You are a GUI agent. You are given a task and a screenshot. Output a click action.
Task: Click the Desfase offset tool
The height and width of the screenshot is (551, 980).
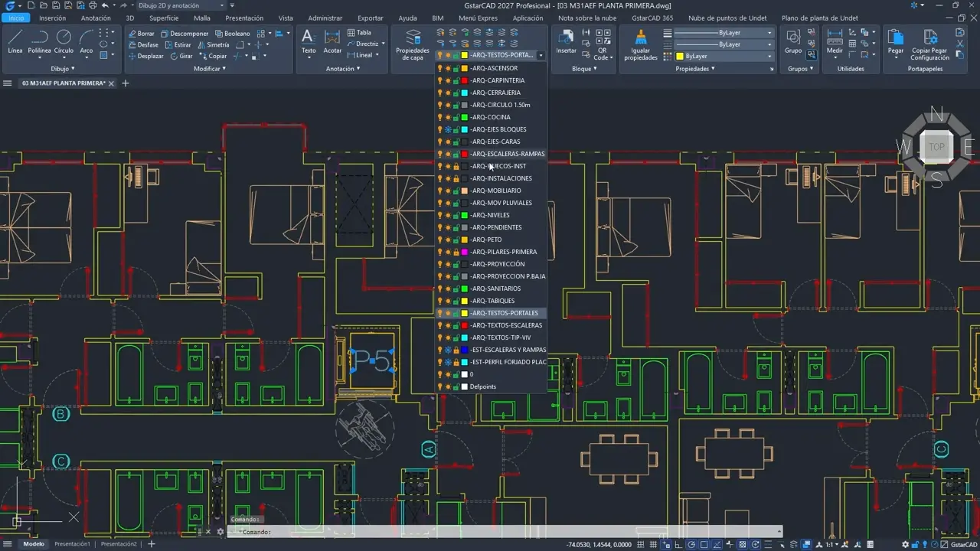pyautogui.click(x=142, y=45)
